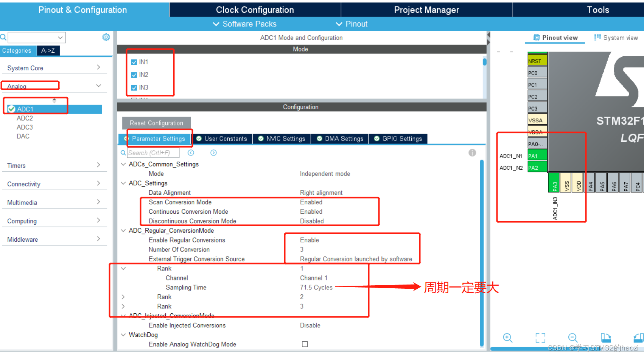The image size is (644, 355).
Task: Switch to the User Constants tab
Action: coord(222,139)
